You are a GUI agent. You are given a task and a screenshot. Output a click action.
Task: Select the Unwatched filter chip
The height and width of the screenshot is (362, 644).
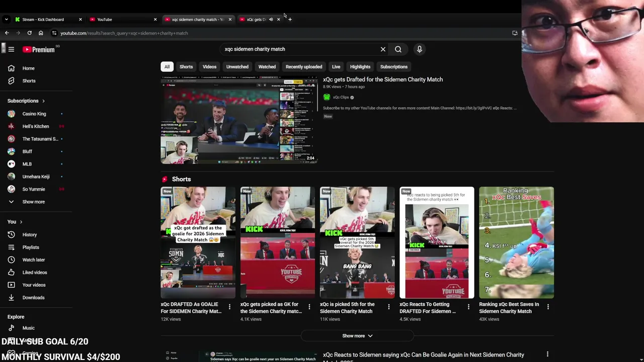(237, 67)
